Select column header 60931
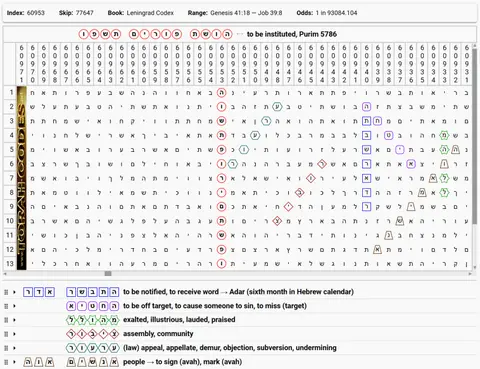Viewport: 480px width, 369px height. tap(466, 64)
